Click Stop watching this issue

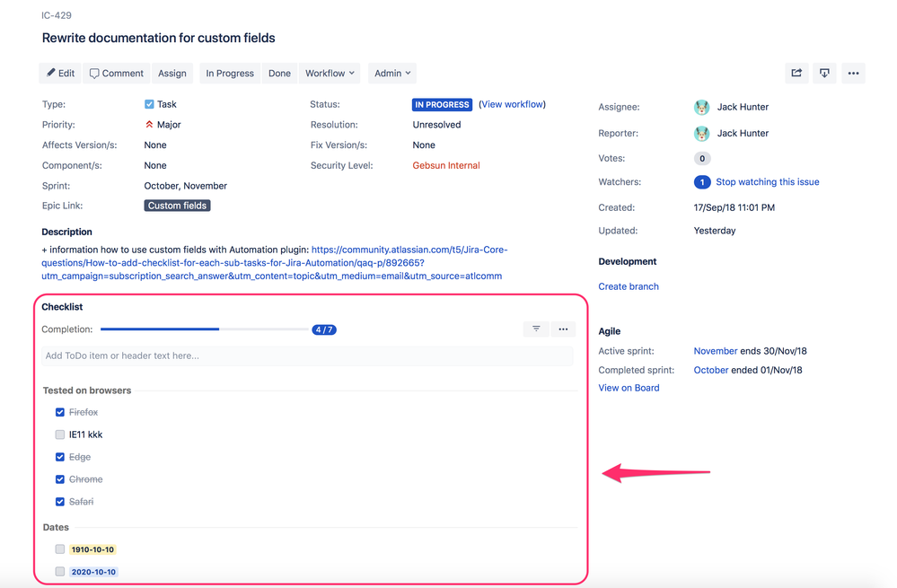(768, 182)
